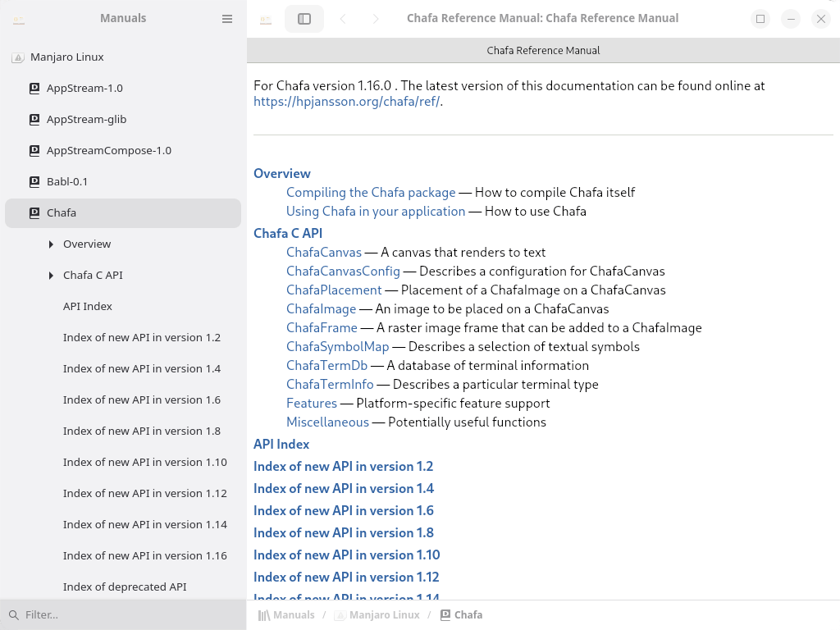The height and width of the screenshot is (630, 840).
Task: Open the ChafaFrame link
Action: [322, 328]
